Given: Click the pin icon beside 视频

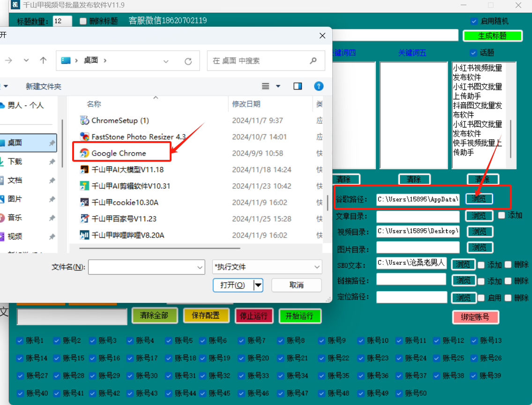Looking at the screenshot, I should coord(52,236).
